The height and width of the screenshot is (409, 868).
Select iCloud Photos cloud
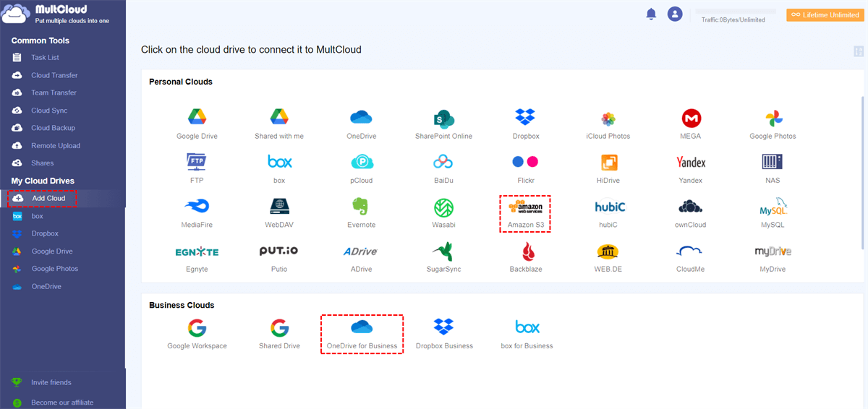(608, 124)
